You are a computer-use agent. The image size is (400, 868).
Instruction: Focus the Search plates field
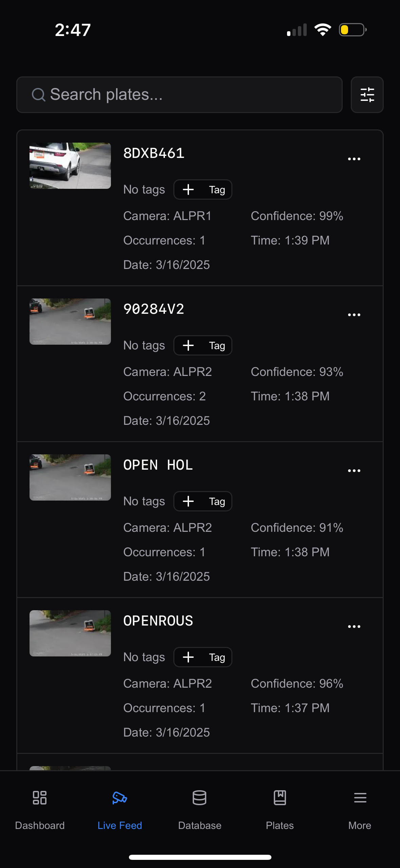coord(179,95)
